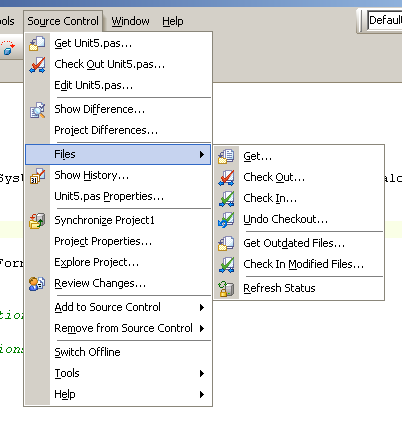Click the Undo Checkout icon in submenu
402x429 pixels.
tap(226, 220)
